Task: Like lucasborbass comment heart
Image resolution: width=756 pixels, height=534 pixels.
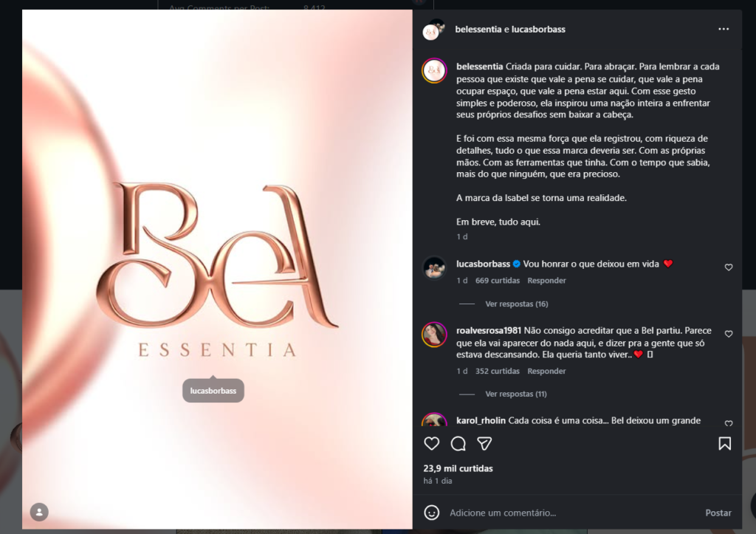Action: pos(729,267)
